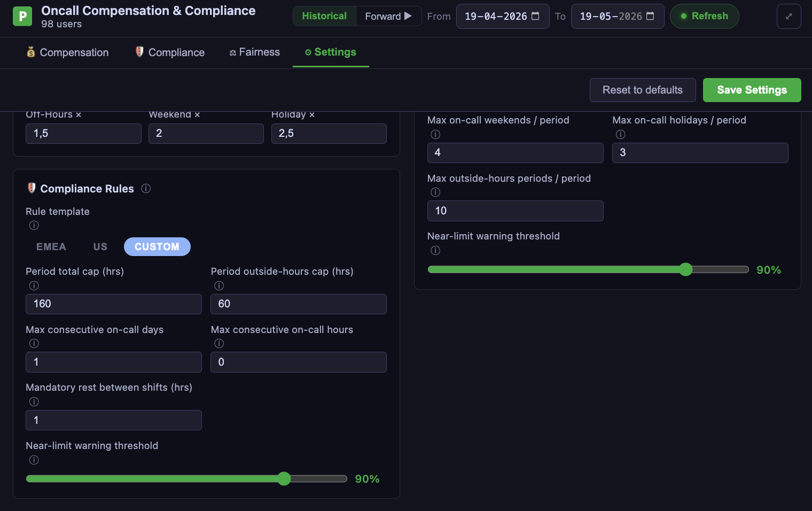Click the shield icon beside Compliance Rules heading
The width and height of the screenshot is (812, 511).
(x=32, y=188)
